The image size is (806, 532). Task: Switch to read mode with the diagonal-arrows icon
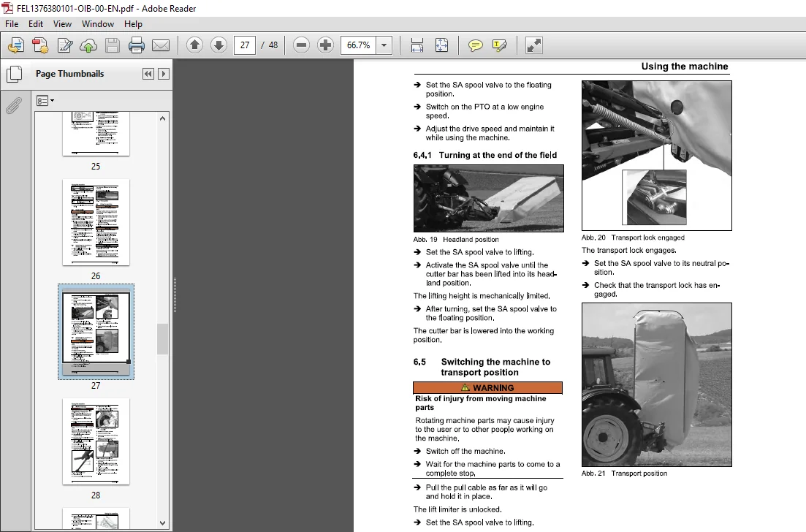tap(533, 45)
